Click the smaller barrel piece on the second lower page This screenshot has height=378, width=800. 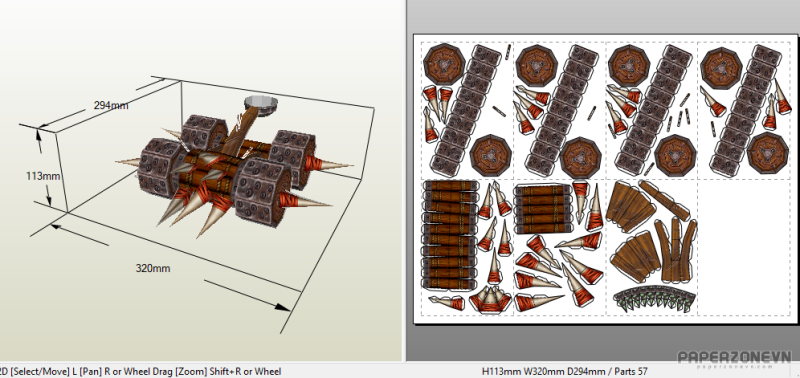(x=542, y=209)
